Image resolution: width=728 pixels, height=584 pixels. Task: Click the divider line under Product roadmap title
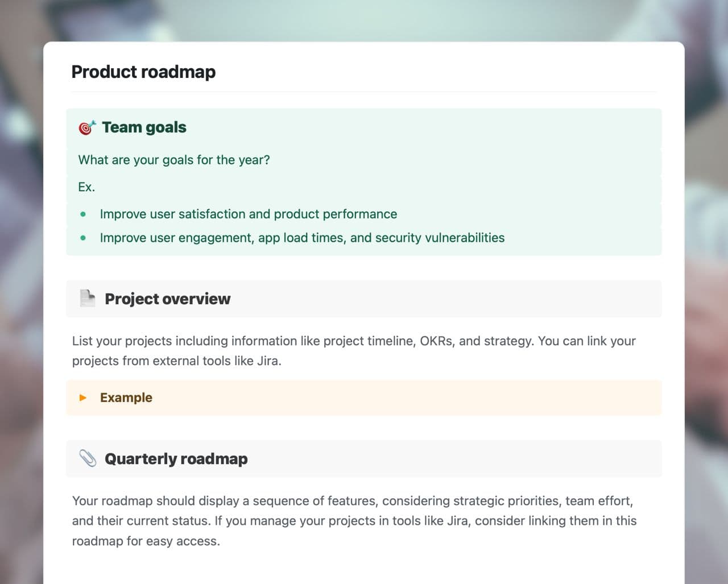point(364,92)
